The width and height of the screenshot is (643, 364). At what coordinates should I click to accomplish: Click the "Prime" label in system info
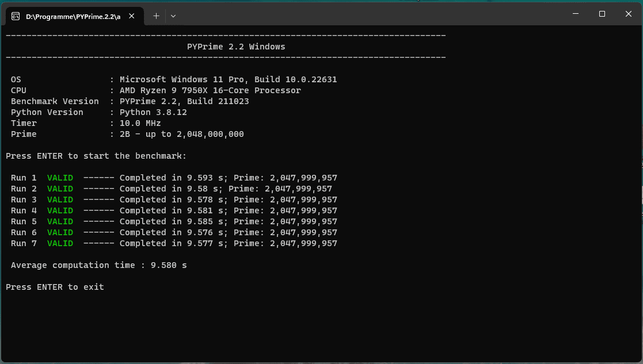(x=24, y=135)
